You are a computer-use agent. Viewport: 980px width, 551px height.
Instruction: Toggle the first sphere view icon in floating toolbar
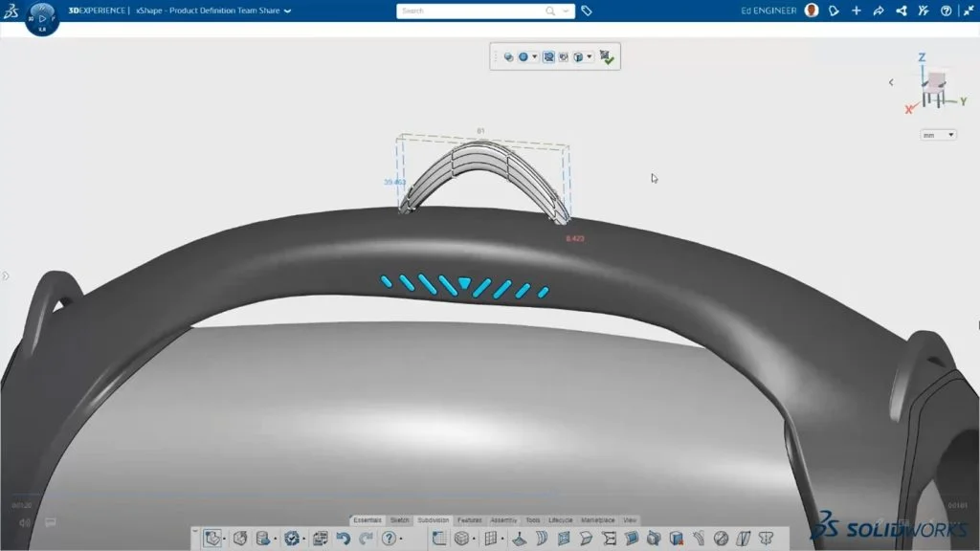[508, 57]
